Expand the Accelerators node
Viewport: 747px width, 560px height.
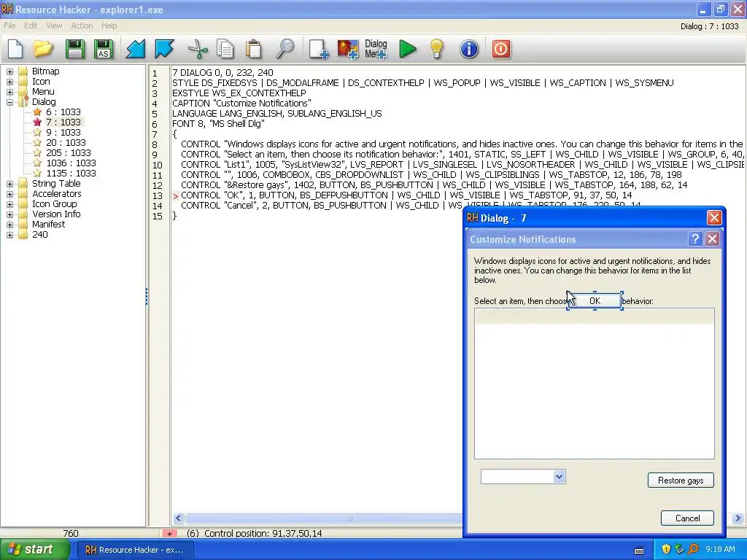click(9, 194)
